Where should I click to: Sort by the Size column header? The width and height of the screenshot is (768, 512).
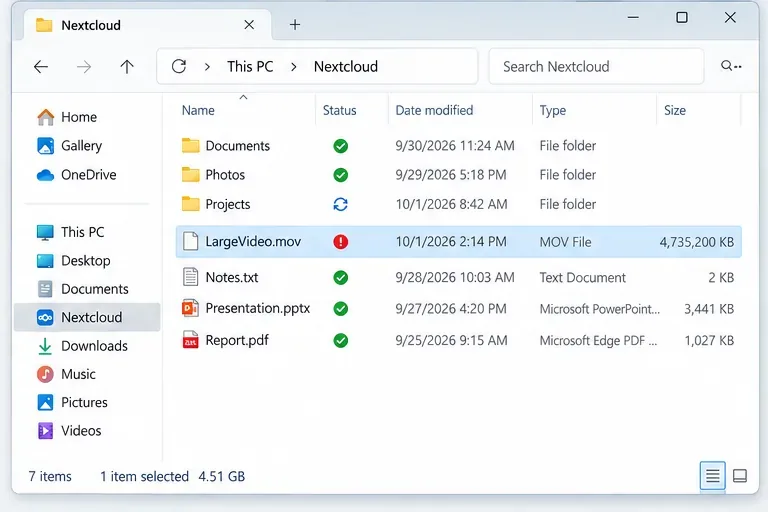[674, 110]
